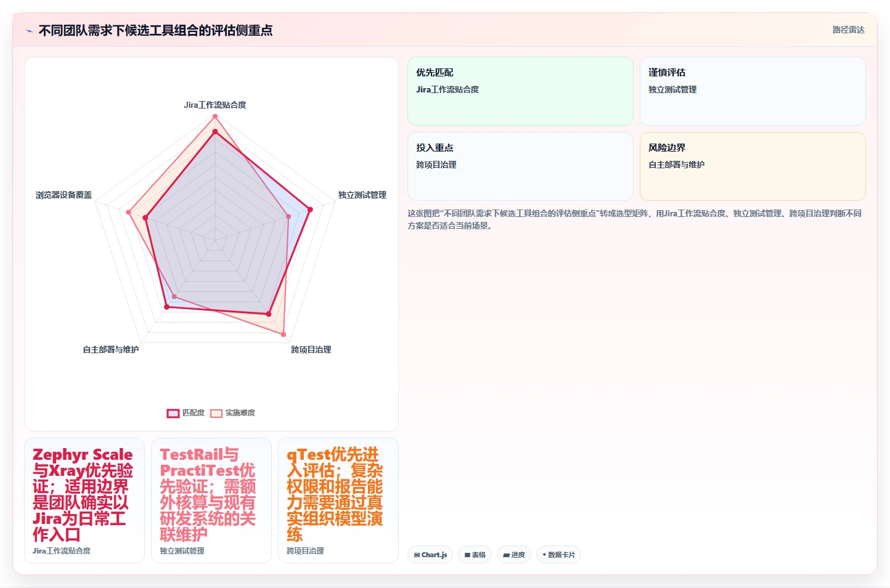Image resolution: width=890 pixels, height=588 pixels.
Task: Open the 投入重点 card
Action: pos(520,166)
